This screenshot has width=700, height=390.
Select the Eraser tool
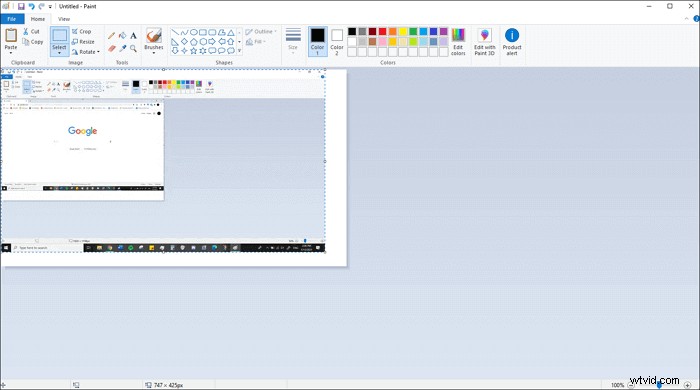pos(112,48)
